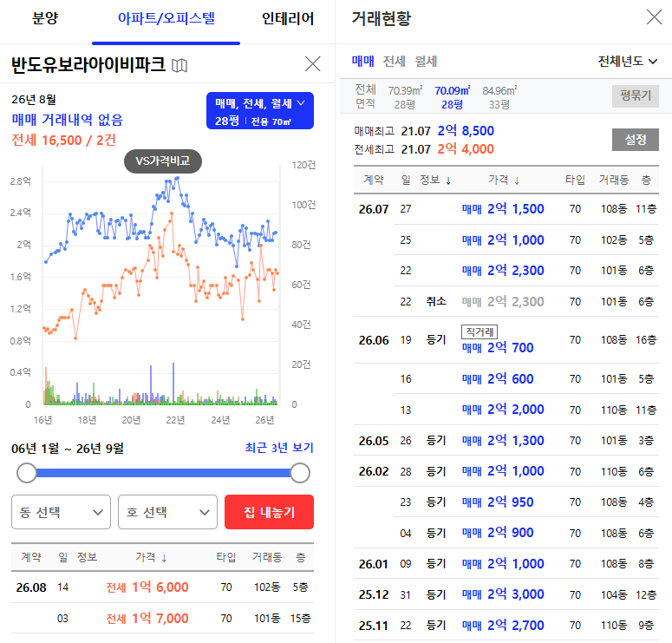Click the 계약 column header in 거래현황
The image size is (672, 643).
pos(374,180)
